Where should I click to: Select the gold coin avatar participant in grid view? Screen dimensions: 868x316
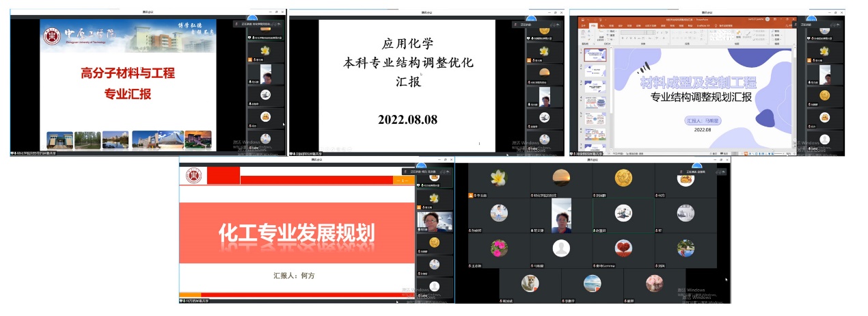[623, 178]
